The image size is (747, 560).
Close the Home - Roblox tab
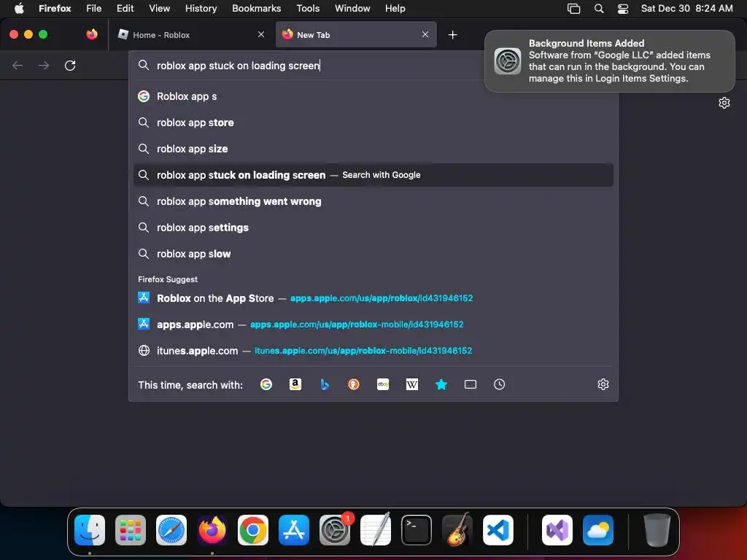(261, 34)
